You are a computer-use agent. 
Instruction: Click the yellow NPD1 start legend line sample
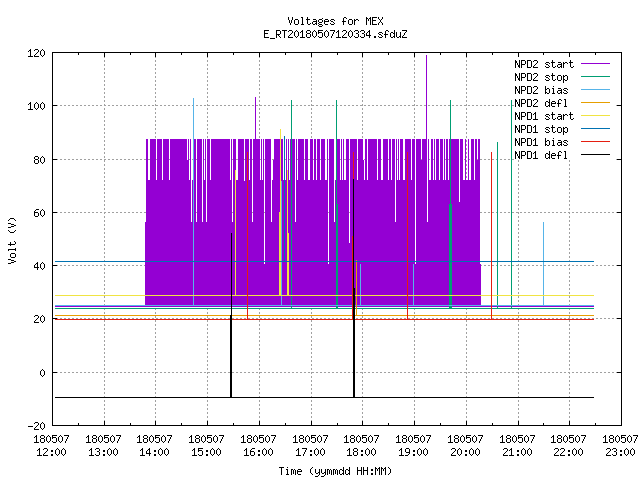595,116
